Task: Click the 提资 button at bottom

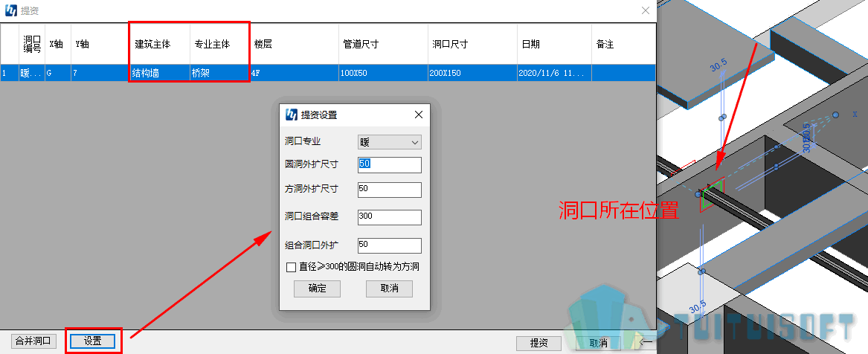Action: coord(539,344)
